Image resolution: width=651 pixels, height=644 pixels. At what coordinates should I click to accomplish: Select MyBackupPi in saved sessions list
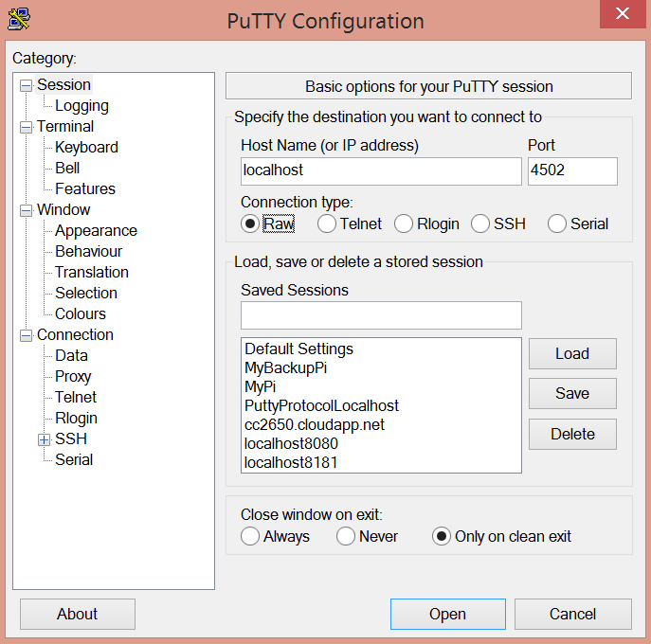tap(285, 367)
